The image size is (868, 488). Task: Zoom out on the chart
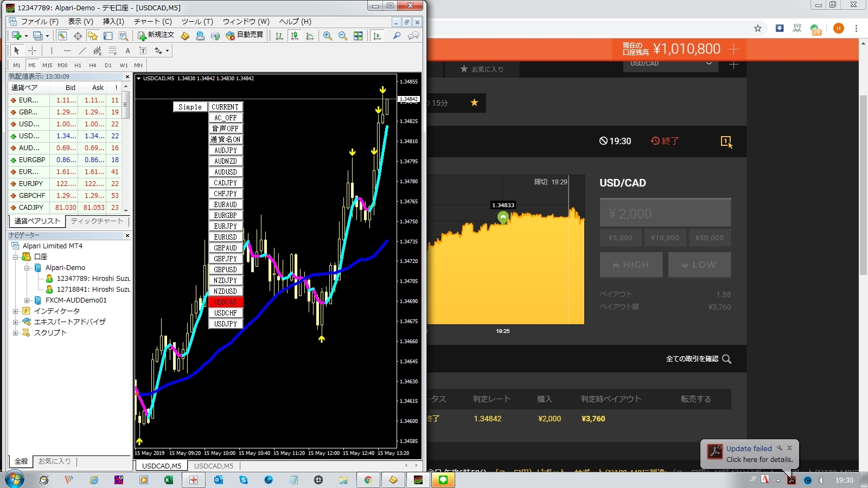[x=343, y=36]
